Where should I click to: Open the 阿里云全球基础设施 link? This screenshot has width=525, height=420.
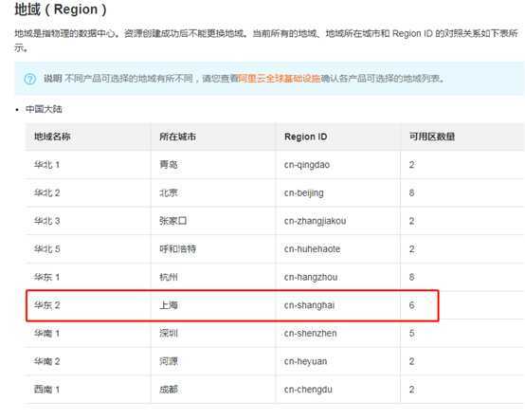point(280,79)
